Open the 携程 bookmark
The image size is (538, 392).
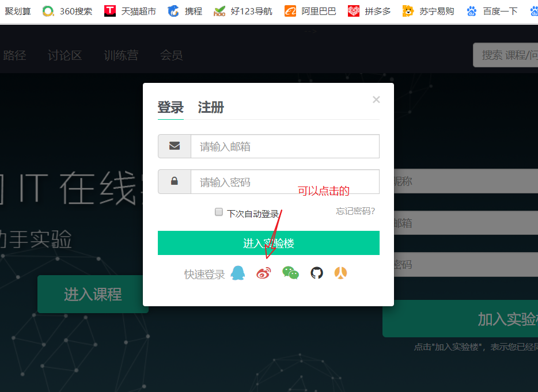click(x=190, y=10)
